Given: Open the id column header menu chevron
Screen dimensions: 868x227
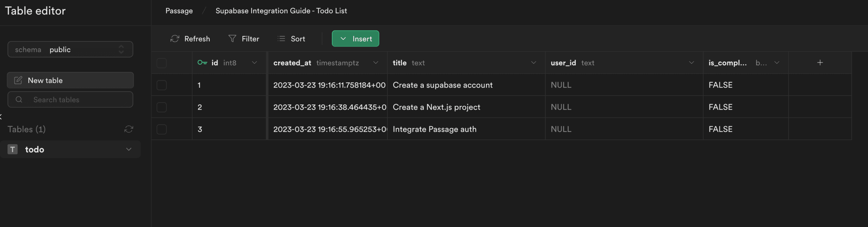Looking at the screenshot, I should (254, 62).
